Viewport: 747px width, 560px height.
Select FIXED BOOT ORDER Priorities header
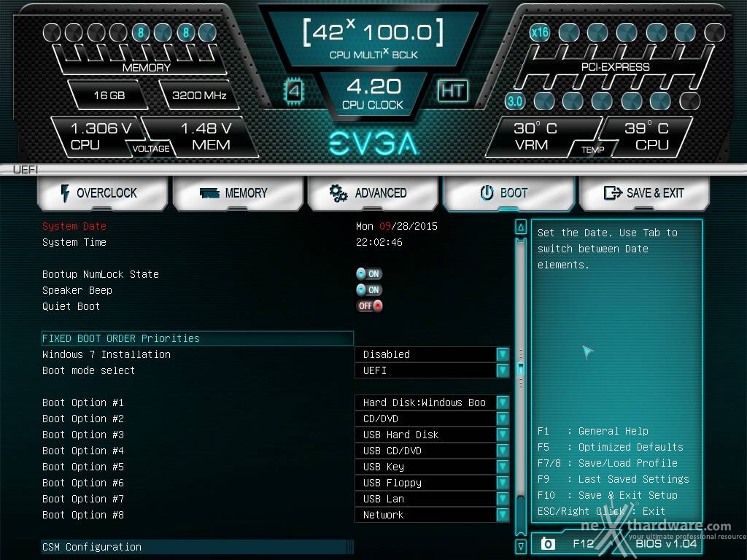[198, 338]
